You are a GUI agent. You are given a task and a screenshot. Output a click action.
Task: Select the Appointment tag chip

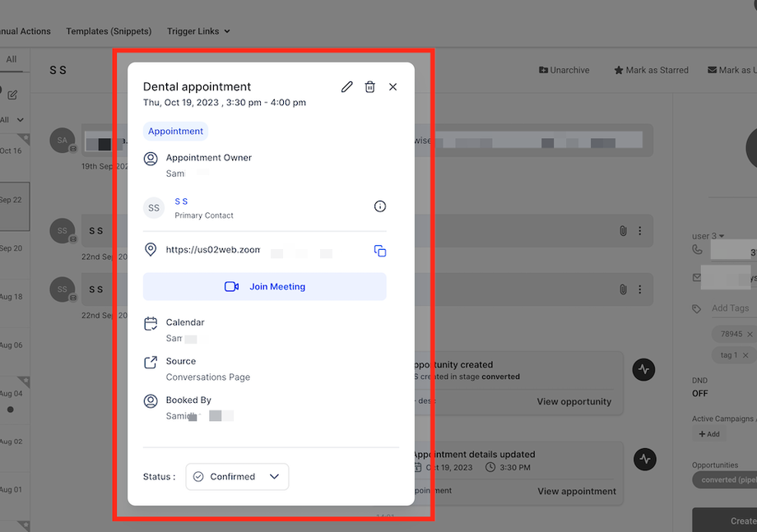[x=176, y=132]
